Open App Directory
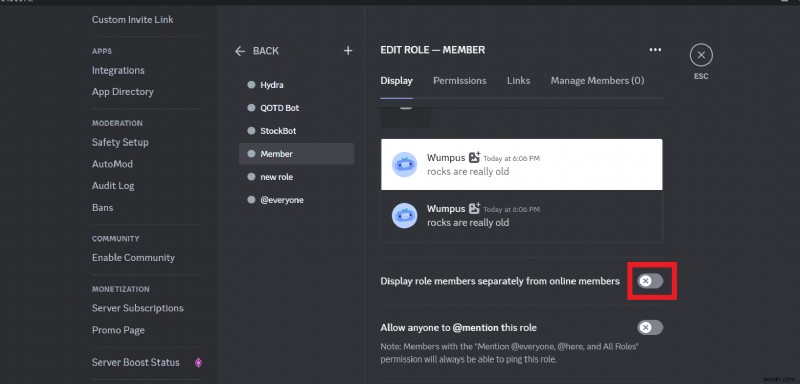The image size is (800, 384). coord(122,92)
